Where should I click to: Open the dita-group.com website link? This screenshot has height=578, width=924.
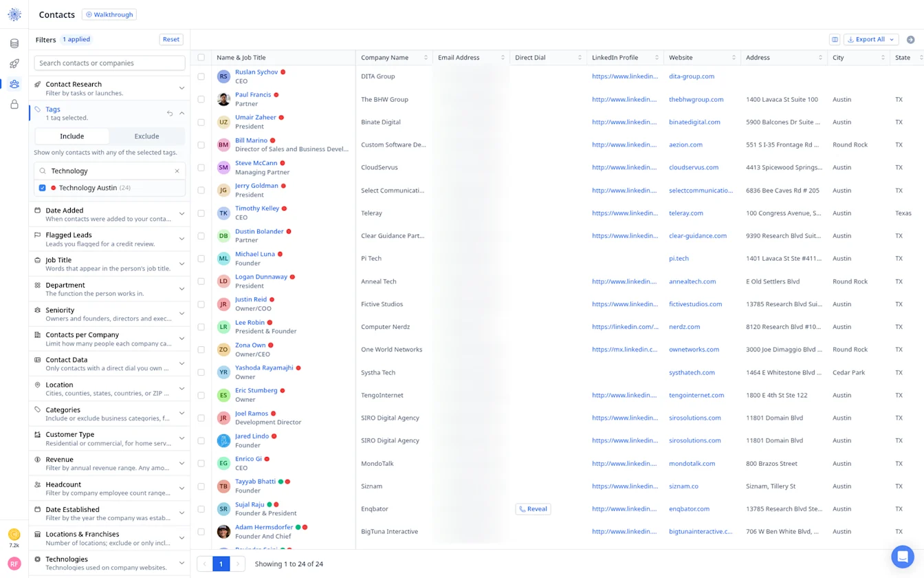(692, 76)
